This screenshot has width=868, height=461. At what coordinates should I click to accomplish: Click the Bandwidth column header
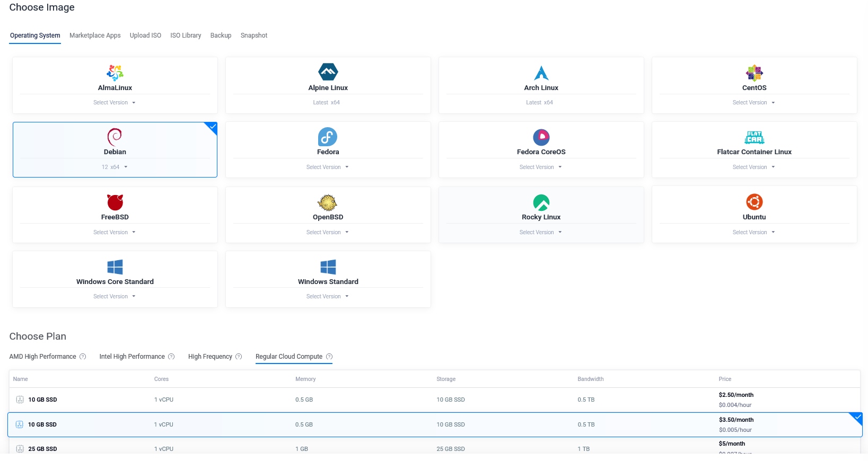pos(591,379)
